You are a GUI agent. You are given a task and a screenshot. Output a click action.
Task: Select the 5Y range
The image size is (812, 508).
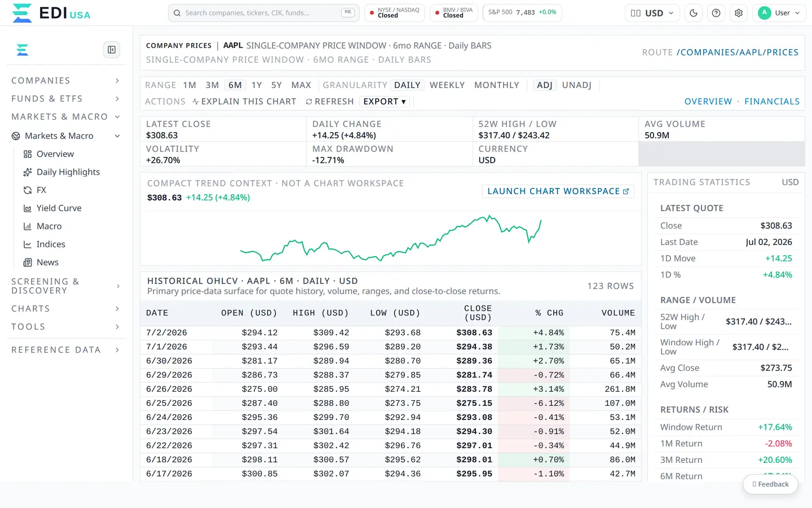click(276, 85)
